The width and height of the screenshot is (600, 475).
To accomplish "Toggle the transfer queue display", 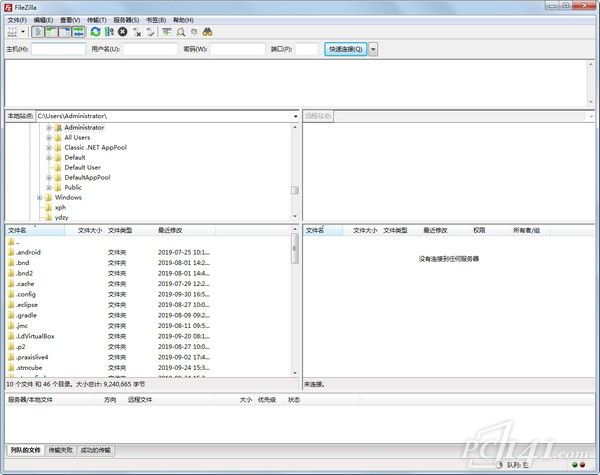I will click(x=78, y=32).
